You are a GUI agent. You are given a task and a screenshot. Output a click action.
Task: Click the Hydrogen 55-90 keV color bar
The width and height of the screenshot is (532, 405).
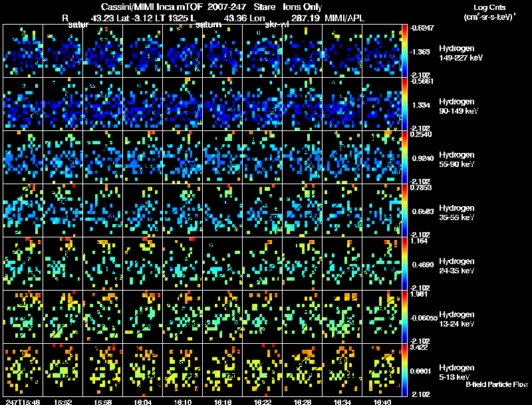pos(404,158)
